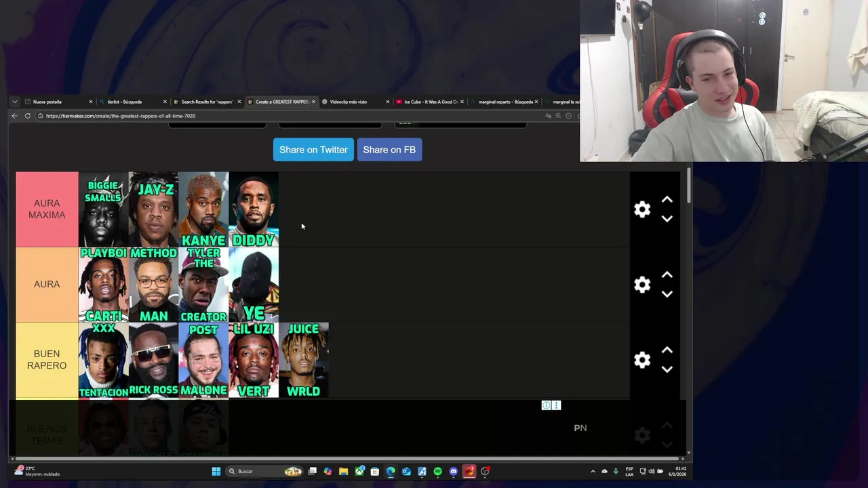
Task: Select the Tyler The Creator tile
Action: coord(203,285)
